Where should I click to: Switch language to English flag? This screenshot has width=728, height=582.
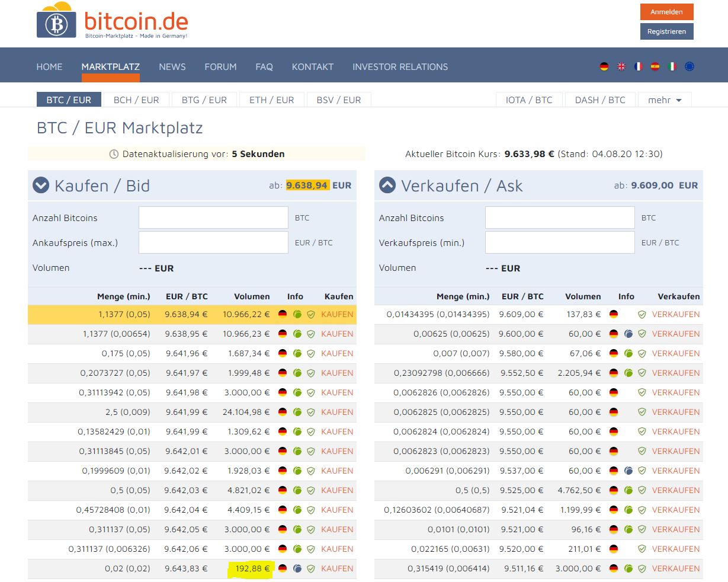point(621,66)
